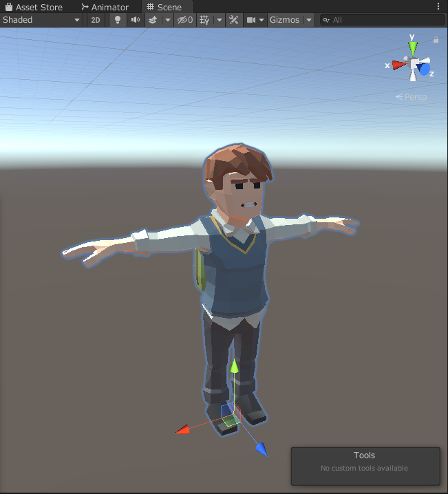Expand the effects options dropdown arrow

(168, 20)
